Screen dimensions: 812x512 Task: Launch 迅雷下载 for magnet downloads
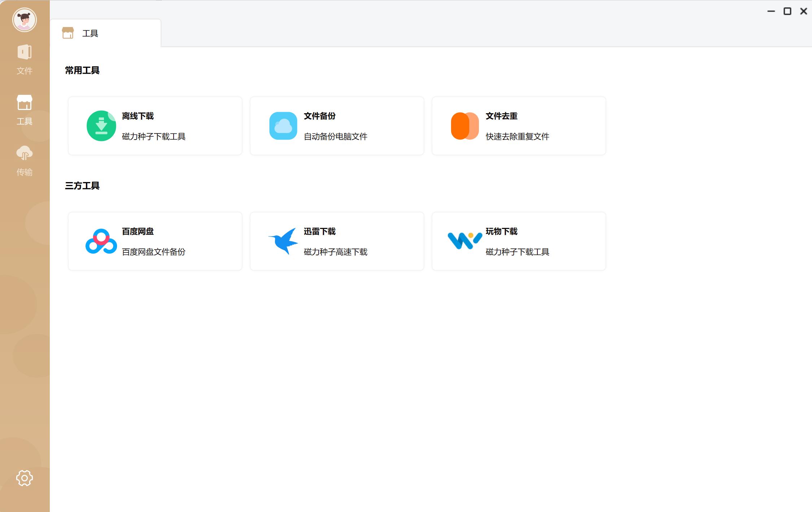point(337,241)
